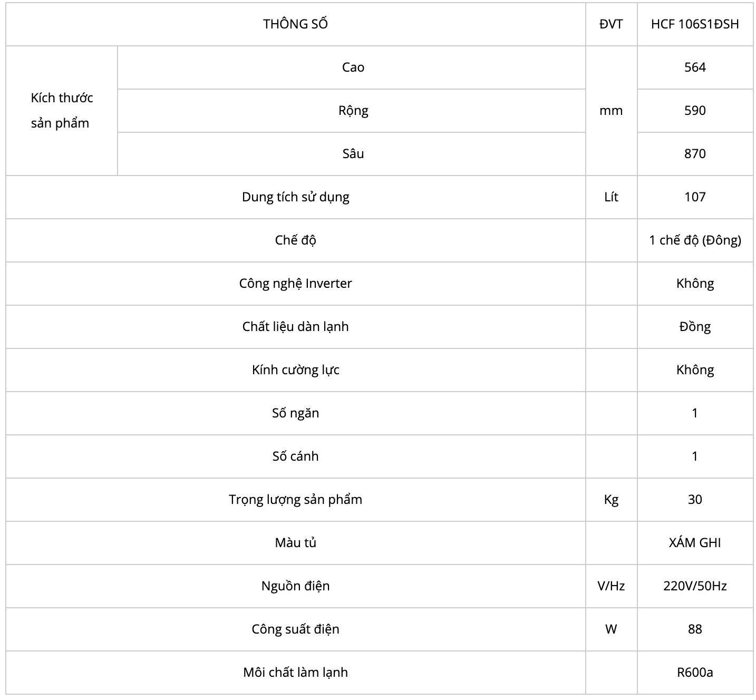756x700 pixels.
Task: Click Kính cường lực label
Action: click(295, 370)
